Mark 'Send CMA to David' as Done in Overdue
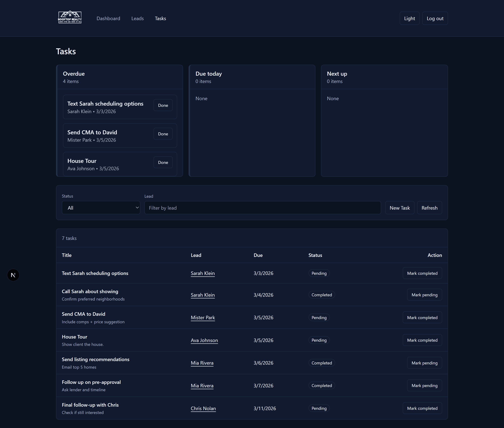The width and height of the screenshot is (504, 428). coord(163,134)
